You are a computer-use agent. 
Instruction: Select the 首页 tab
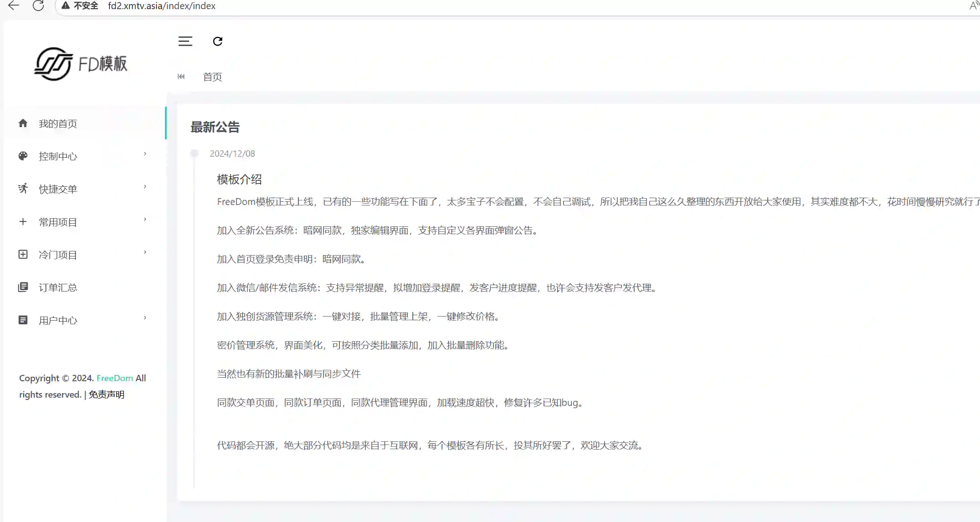(x=212, y=77)
